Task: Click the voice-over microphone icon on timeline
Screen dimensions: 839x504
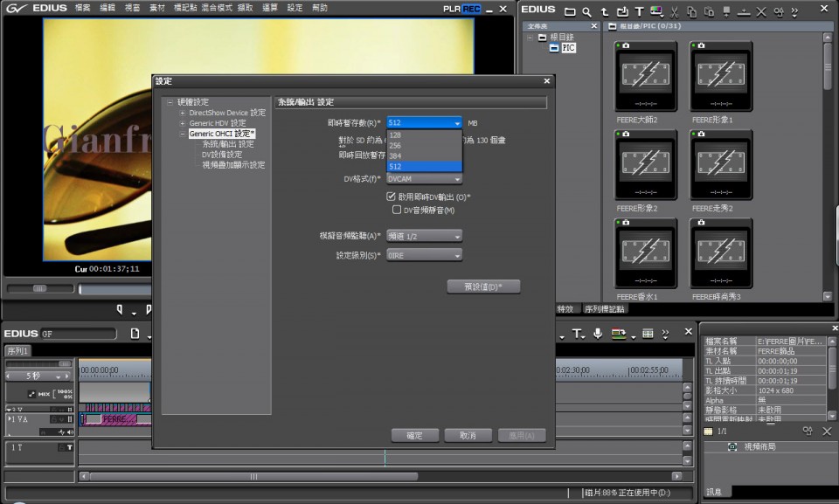Action: click(x=598, y=334)
